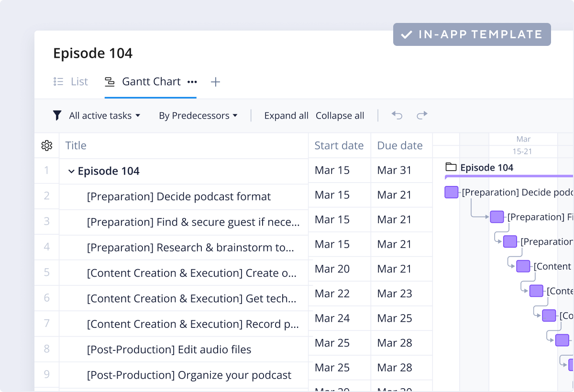
Task: Open the By Predecessors sorting dropdown
Action: pos(198,116)
